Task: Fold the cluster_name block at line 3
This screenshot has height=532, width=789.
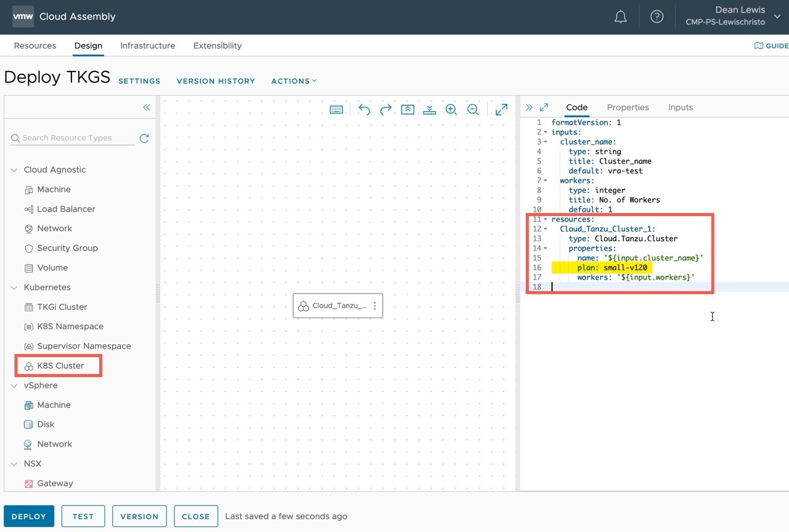Action: tap(545, 142)
